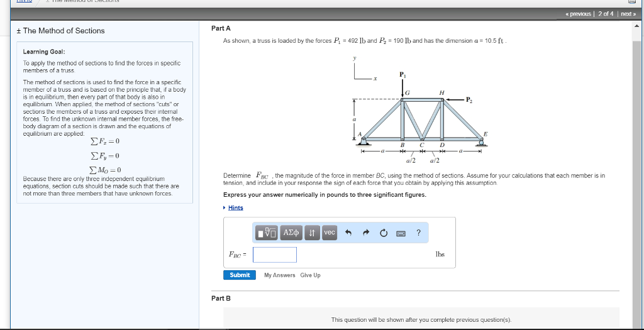Open the Greek symbols ΑΣΦ palette

291,233
